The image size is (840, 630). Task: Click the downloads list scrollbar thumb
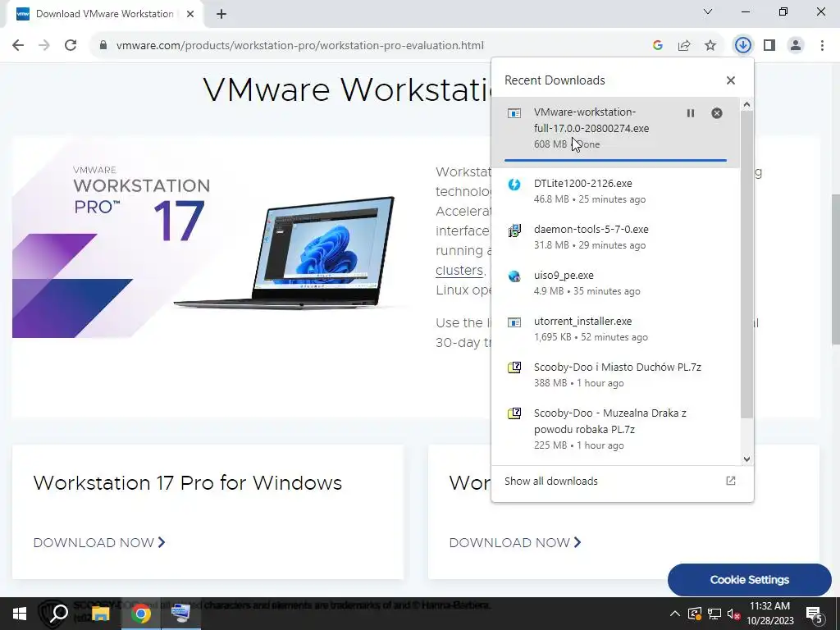[x=746, y=265]
